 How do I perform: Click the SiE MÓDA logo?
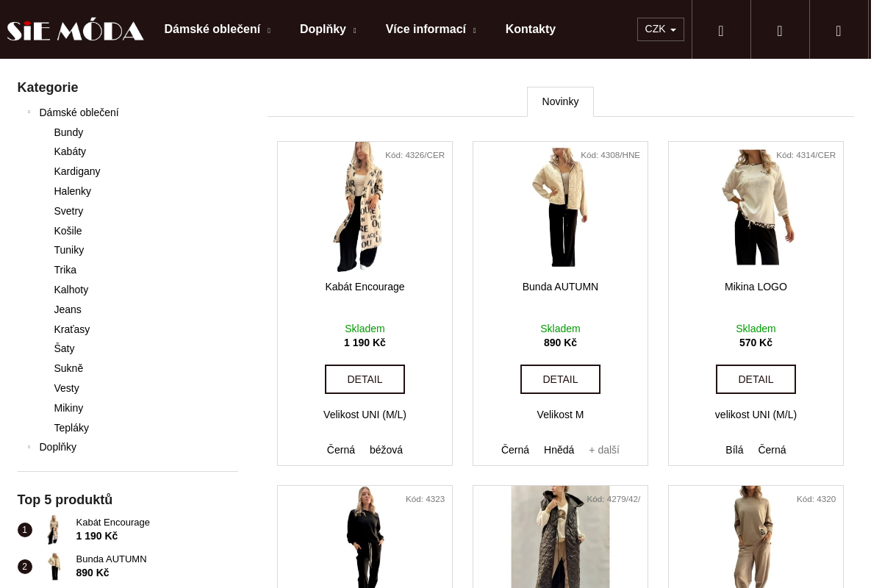pos(75,30)
